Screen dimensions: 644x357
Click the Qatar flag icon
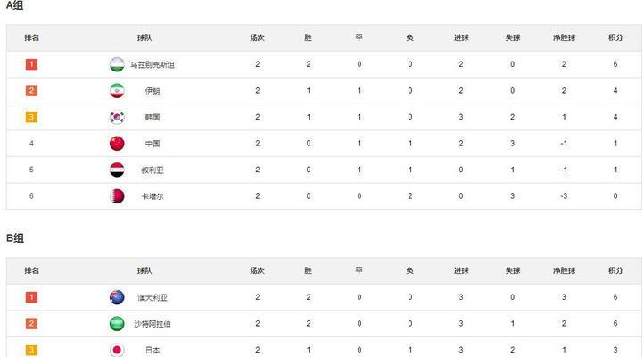117,196
